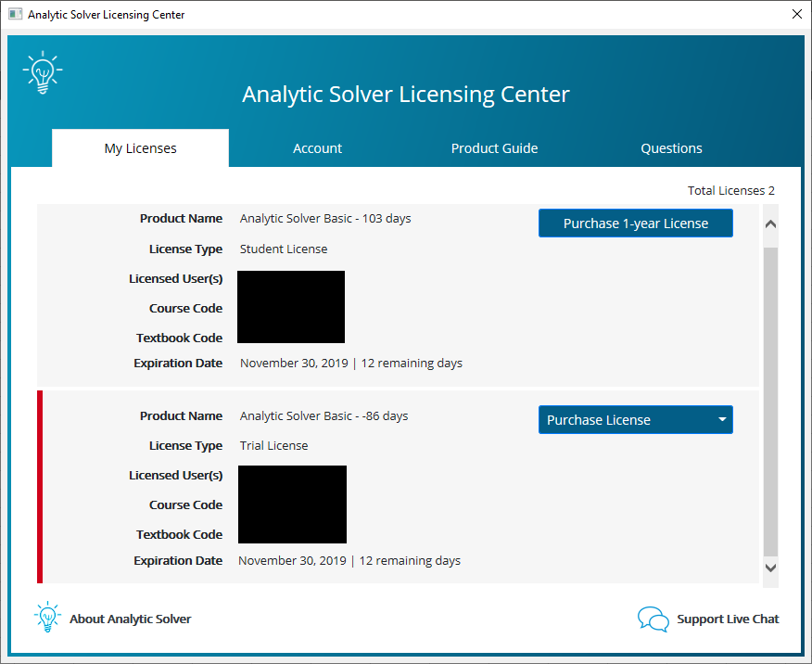Click the About Analytic Solver lightbulb icon

[47, 617]
